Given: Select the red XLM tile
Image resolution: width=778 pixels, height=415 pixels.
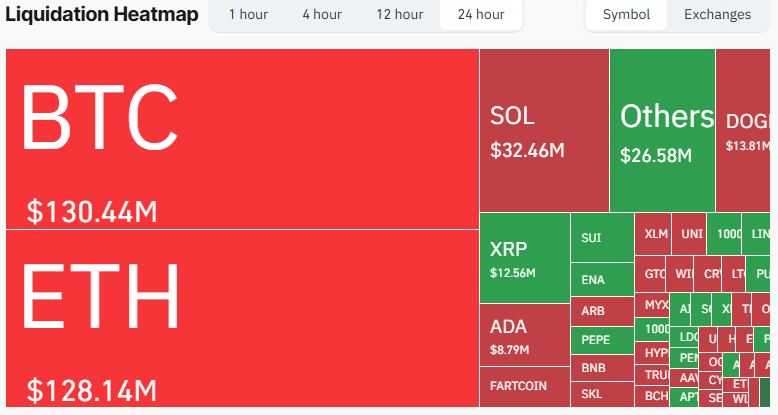Looking at the screenshot, I should (653, 234).
